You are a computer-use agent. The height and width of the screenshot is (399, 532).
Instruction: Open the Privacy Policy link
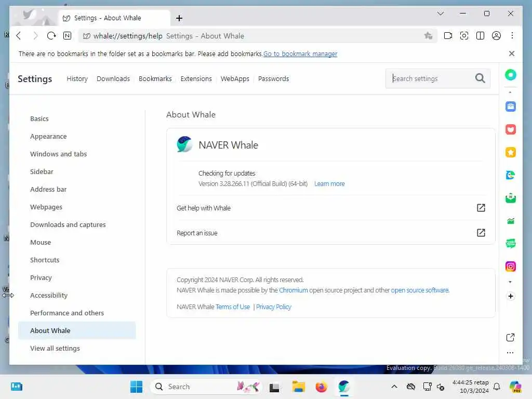273,307
